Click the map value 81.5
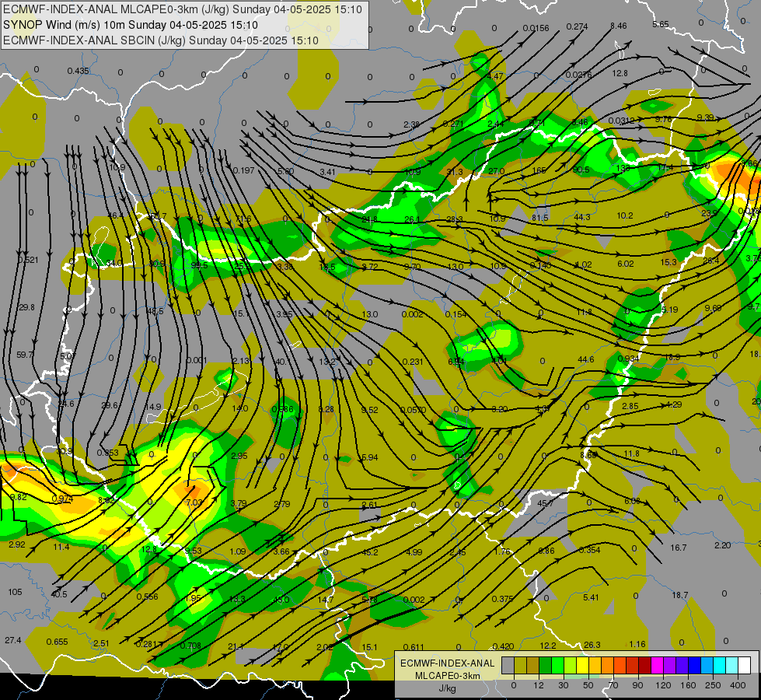The height and width of the screenshot is (700, 761). [539, 218]
